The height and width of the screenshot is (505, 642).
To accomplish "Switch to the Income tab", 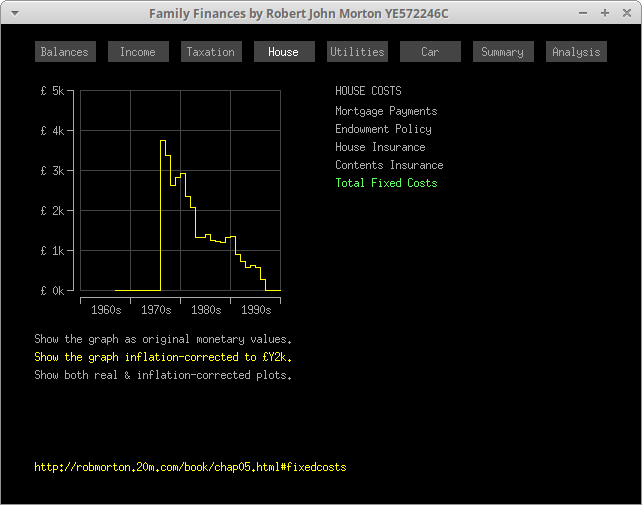I will click(138, 52).
